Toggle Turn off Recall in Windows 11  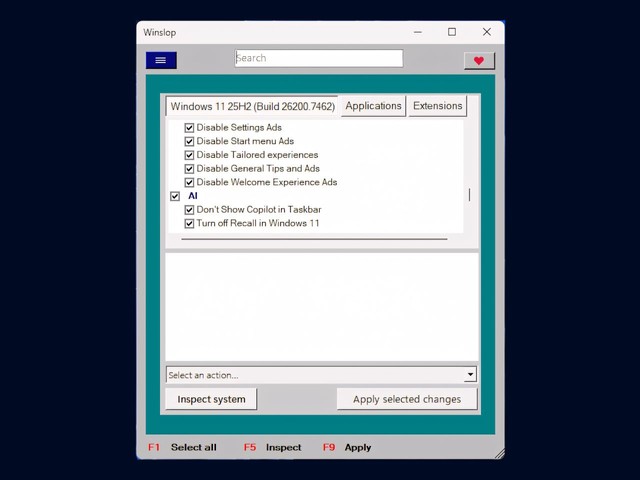tap(189, 223)
